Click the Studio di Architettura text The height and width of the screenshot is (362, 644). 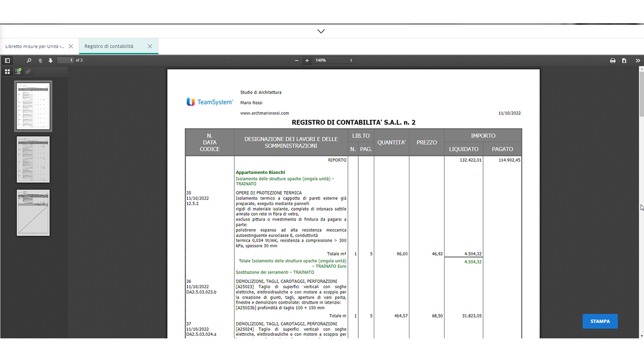[x=261, y=93]
